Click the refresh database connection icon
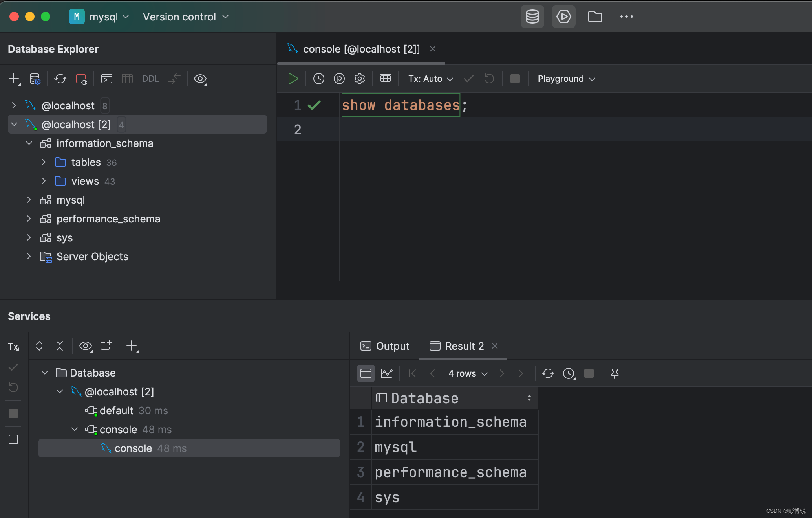The height and width of the screenshot is (518, 812). click(x=60, y=78)
